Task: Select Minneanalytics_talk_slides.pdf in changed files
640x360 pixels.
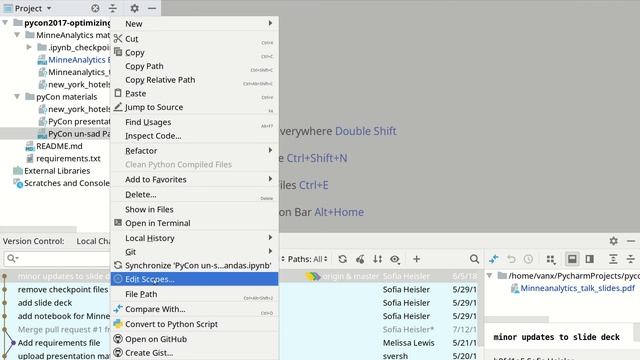Action: [x=577, y=288]
